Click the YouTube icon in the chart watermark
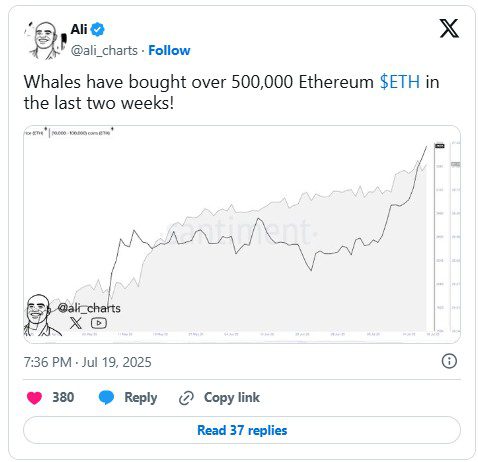The image size is (478, 462). tap(99, 323)
